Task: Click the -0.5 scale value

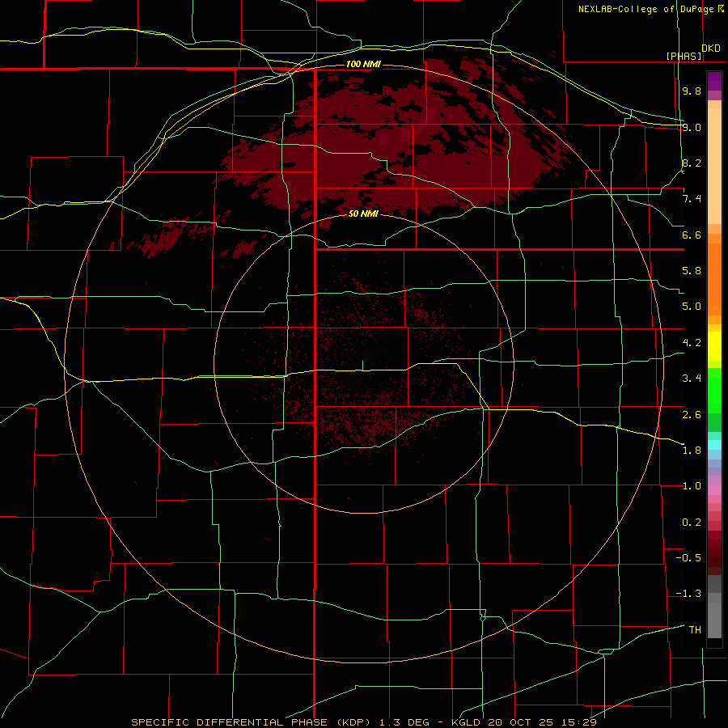Action: point(688,558)
